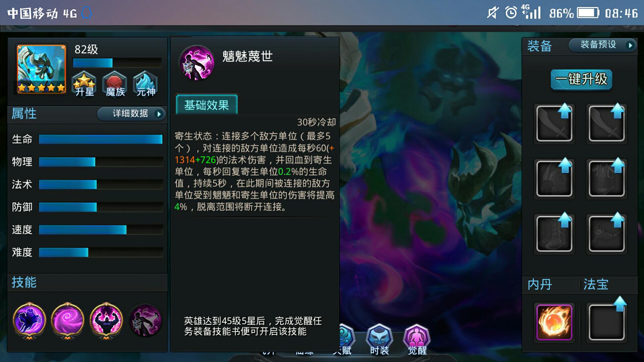Viewport: 644px width, 362px height.
Task: Tap the empty 法宝 slot upgrade arrow
Action: click(620, 304)
